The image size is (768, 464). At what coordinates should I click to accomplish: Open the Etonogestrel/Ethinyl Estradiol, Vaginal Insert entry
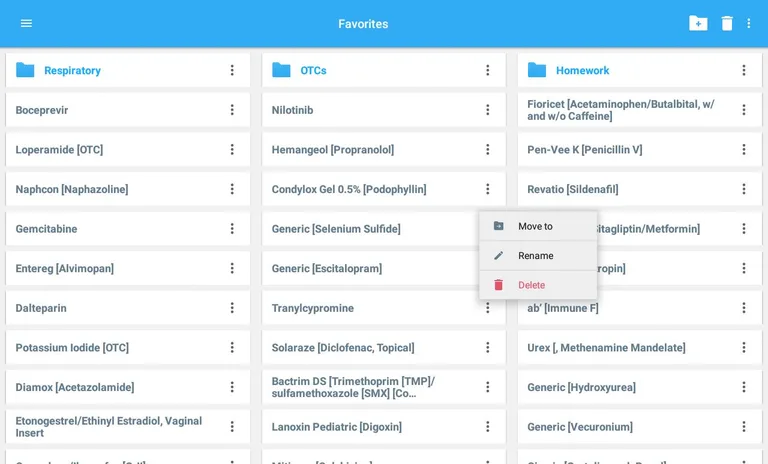click(127, 427)
